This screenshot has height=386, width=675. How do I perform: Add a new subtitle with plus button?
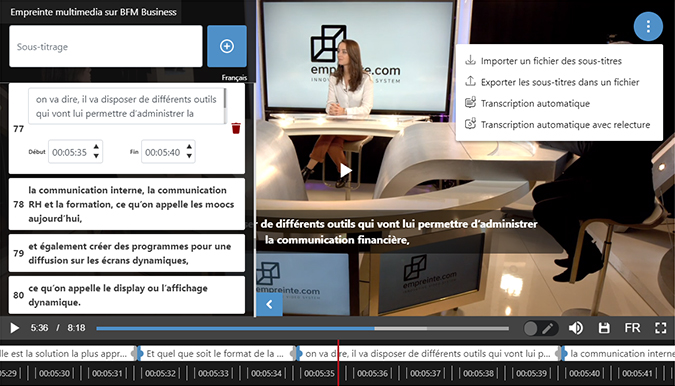pos(227,46)
